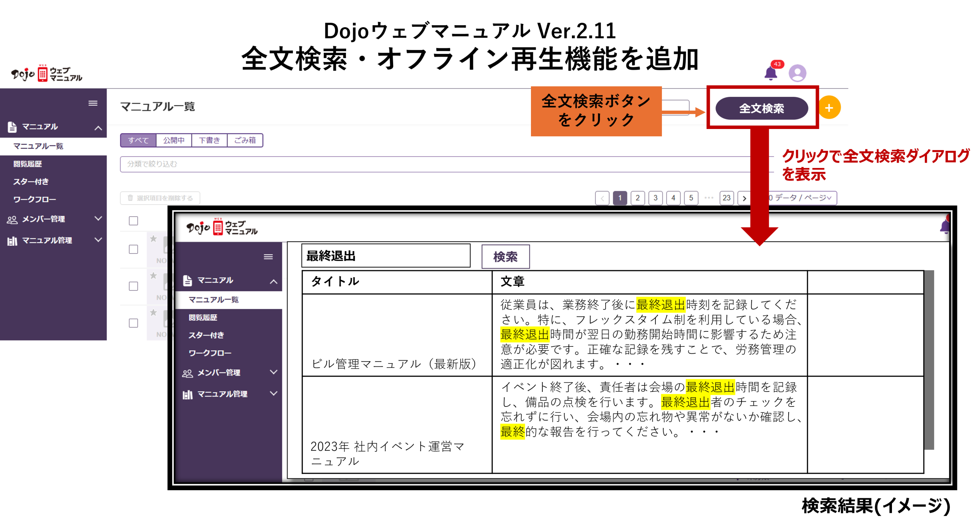Image resolution: width=980 pixels, height=527 pixels.
Task: Open マニュアル一覧 in dialog sidebar
Action: 229,300
